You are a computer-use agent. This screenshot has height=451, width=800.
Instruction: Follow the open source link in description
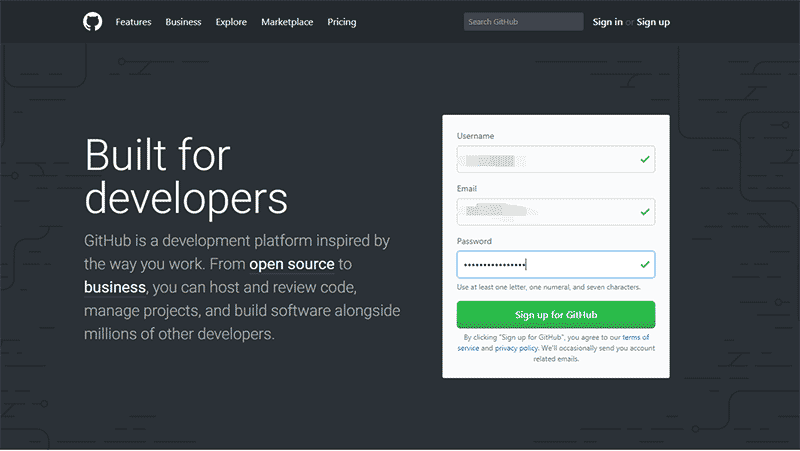pyautogui.click(x=292, y=265)
